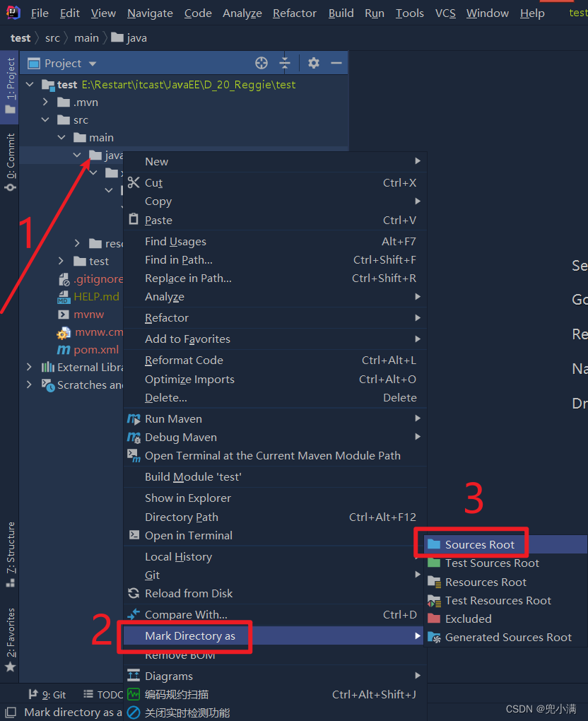This screenshot has width=588, height=721.
Task: Open the VCS menu
Action: click(x=445, y=13)
